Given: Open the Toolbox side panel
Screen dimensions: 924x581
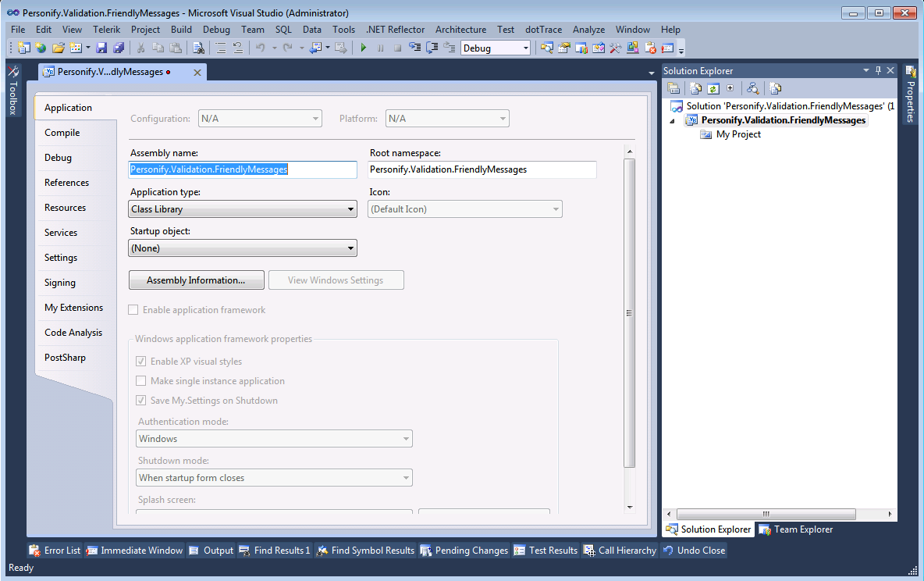Looking at the screenshot, I should tap(13, 91).
